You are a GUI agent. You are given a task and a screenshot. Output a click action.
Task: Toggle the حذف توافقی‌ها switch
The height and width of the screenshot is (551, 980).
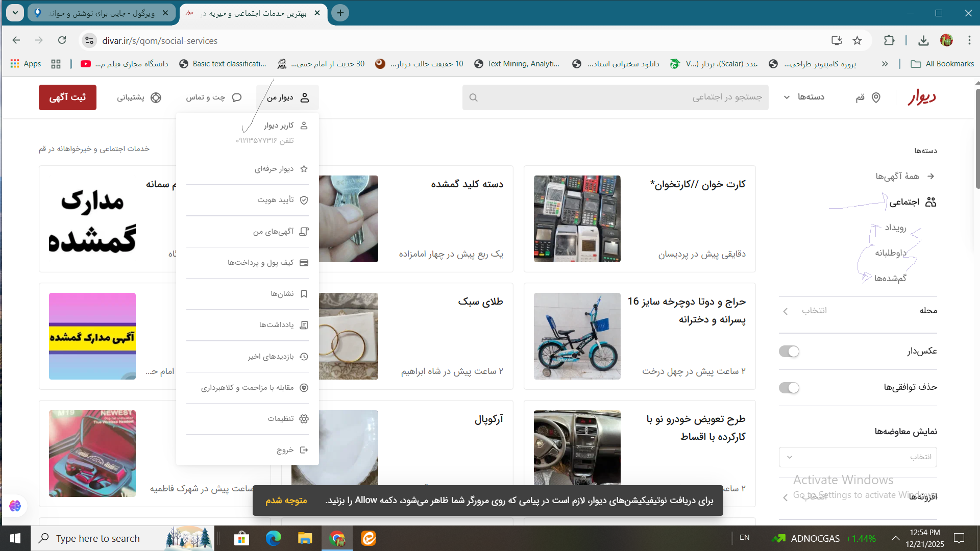pos(789,388)
